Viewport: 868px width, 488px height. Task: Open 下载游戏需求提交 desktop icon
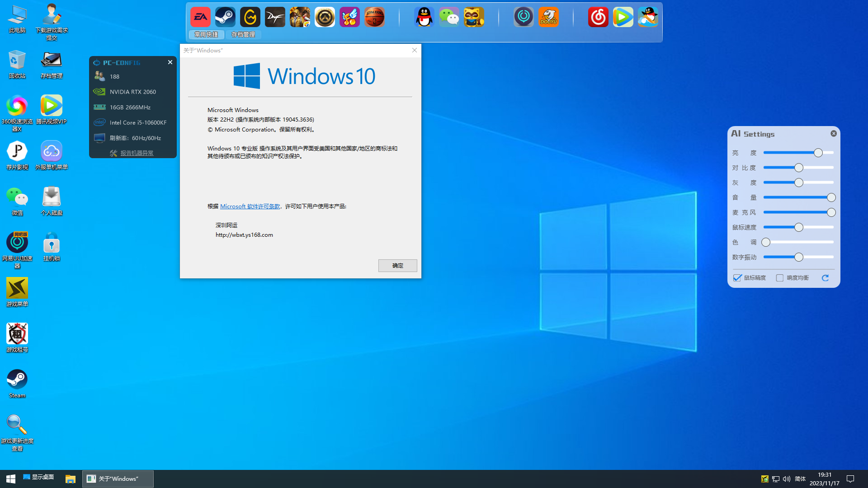[x=52, y=23]
